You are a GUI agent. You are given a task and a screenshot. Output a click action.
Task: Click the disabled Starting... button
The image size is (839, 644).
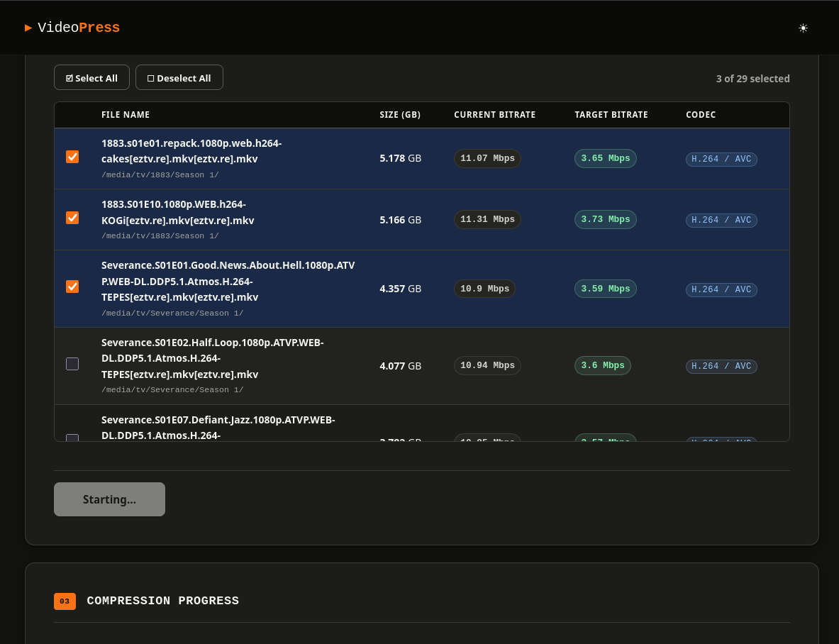coord(109,499)
